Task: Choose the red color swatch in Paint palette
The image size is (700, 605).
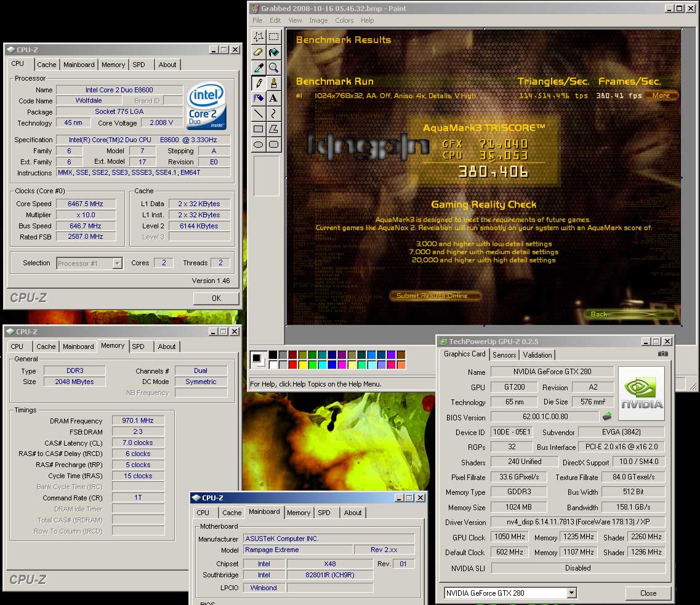Action: 293,364
